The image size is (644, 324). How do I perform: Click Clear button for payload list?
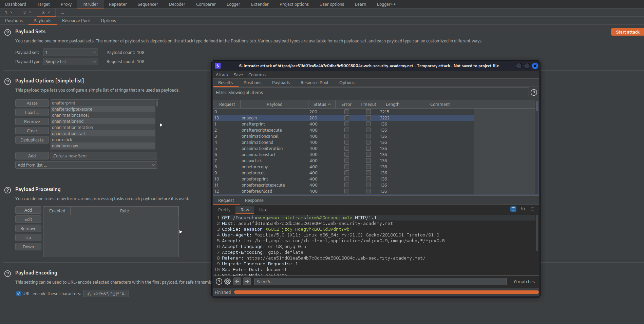click(x=32, y=131)
